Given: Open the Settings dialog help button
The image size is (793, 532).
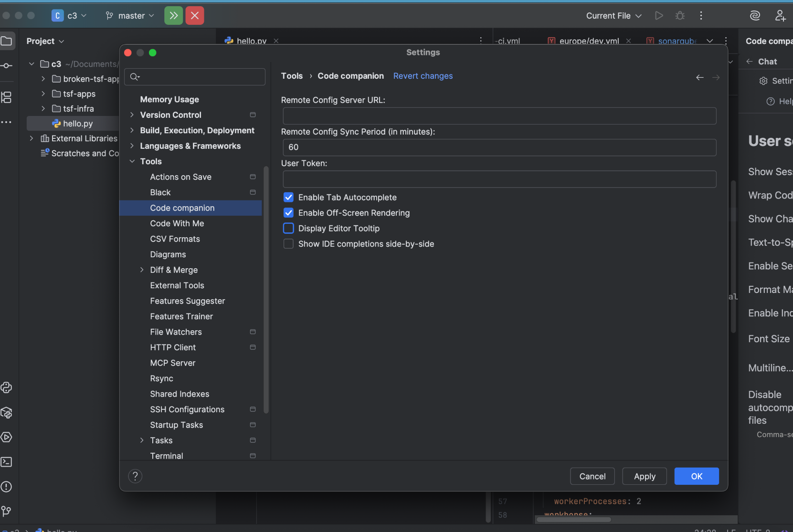Looking at the screenshot, I should coord(135,476).
